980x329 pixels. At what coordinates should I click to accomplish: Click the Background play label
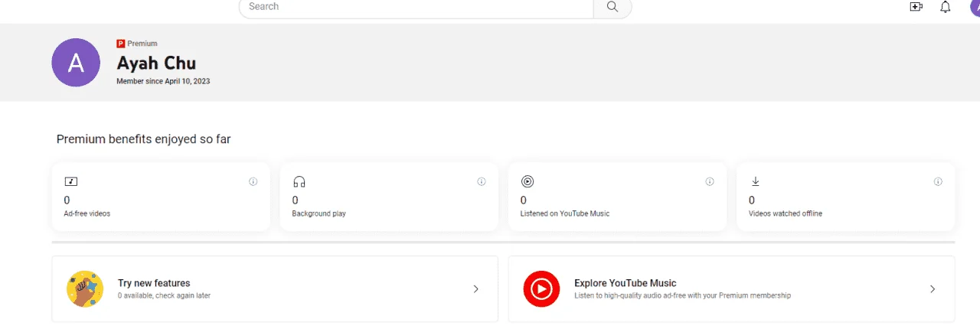(x=319, y=213)
